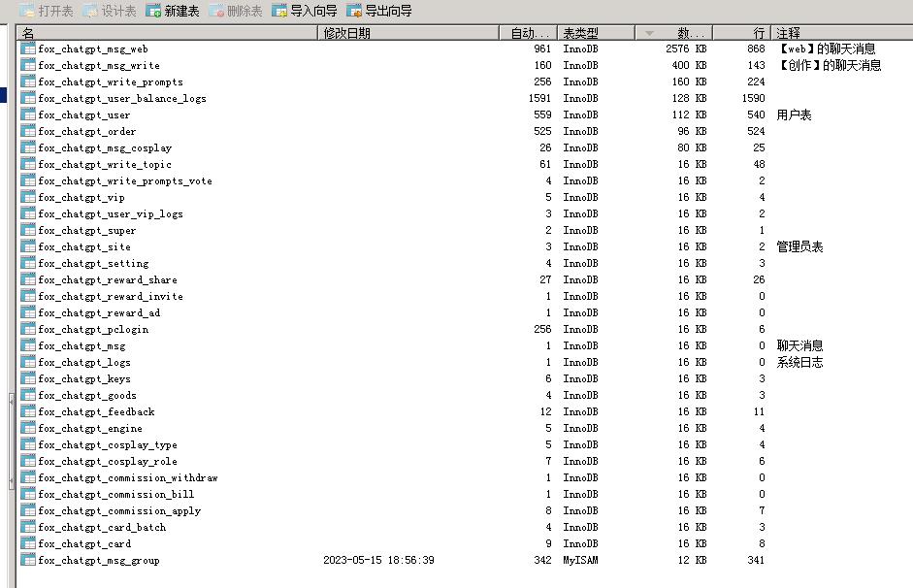This screenshot has width=913, height=588.
Task: Click the table icon beside fox_chatgpt_msg_group
Action: (29, 560)
